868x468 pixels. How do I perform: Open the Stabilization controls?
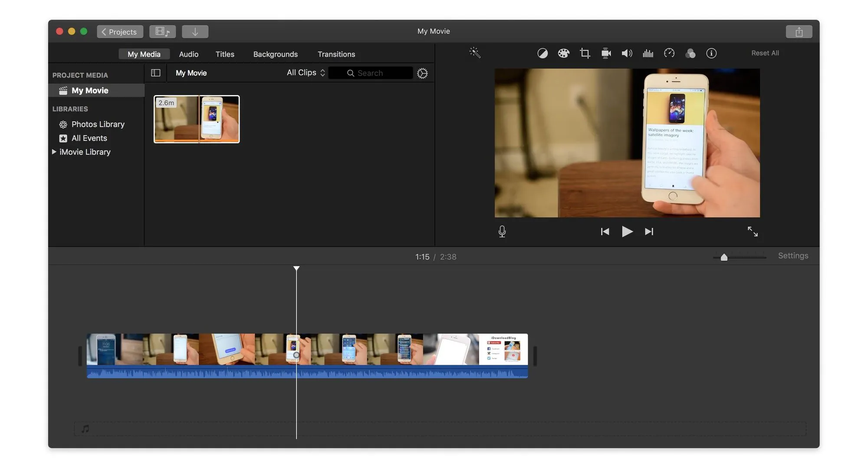pyautogui.click(x=606, y=53)
